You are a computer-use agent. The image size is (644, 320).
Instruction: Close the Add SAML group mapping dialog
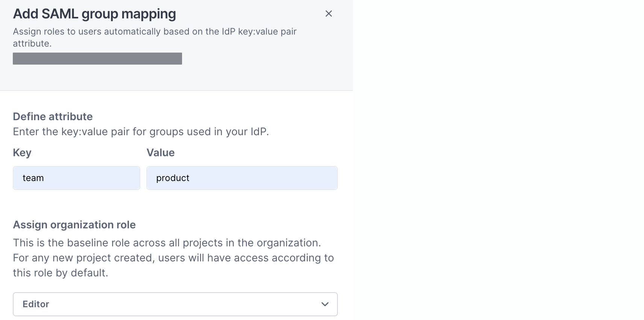click(328, 14)
